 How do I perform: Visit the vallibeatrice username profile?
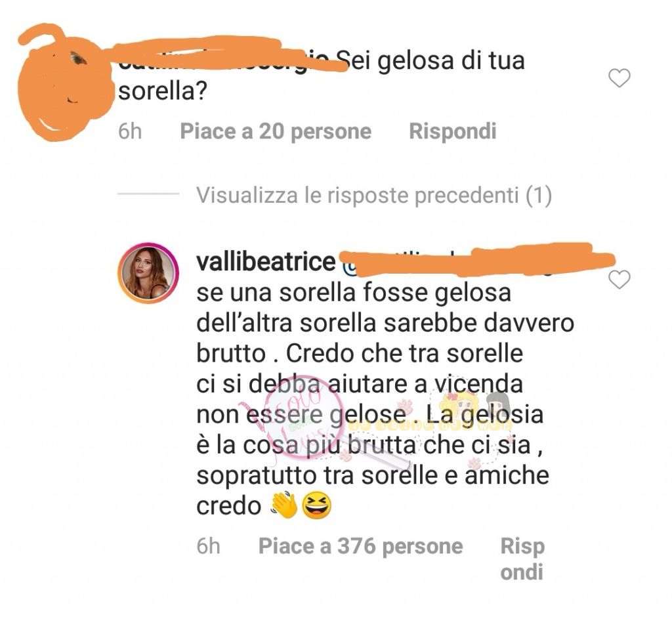point(266,261)
